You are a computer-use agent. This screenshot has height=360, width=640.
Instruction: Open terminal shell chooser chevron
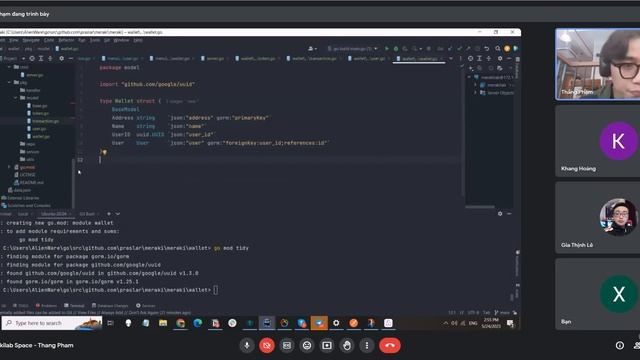pos(118,214)
